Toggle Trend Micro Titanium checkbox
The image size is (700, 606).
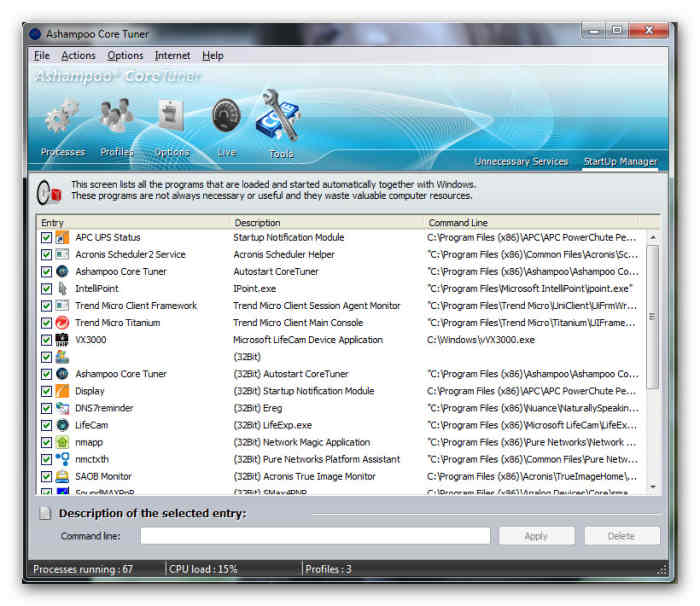[46, 322]
